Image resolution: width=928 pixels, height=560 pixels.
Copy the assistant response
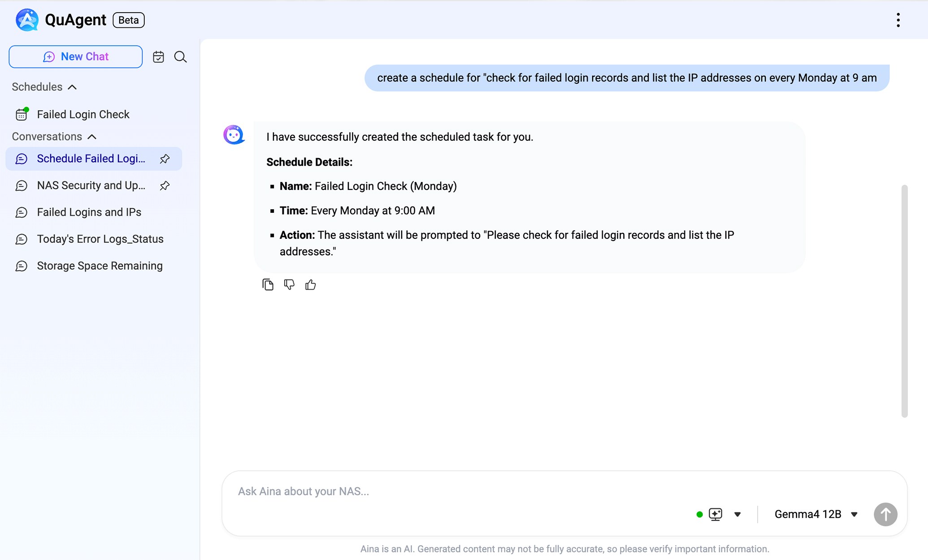[268, 284]
